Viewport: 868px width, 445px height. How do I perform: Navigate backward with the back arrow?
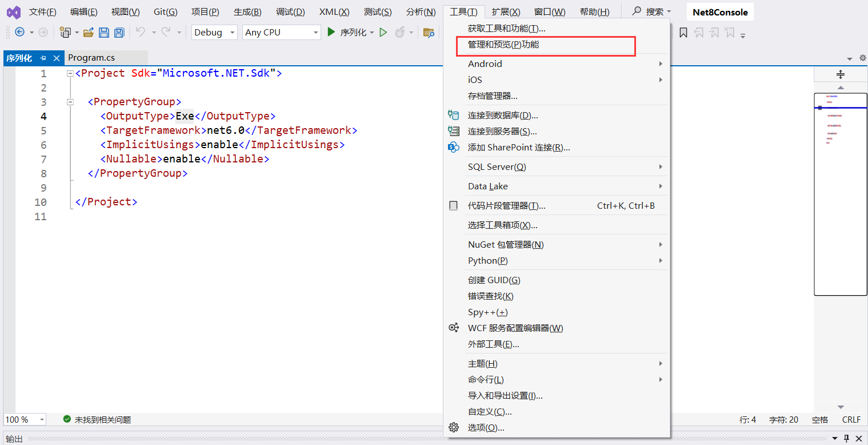(19, 33)
